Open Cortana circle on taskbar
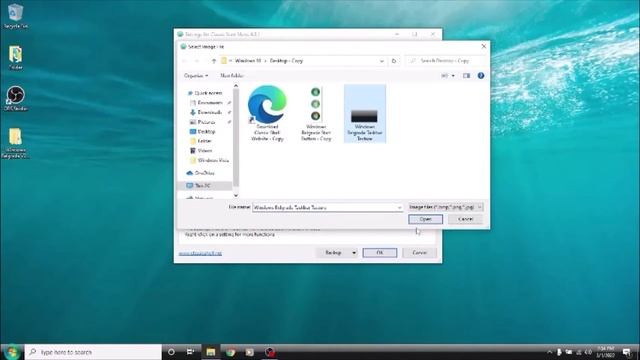Image resolution: width=640 pixels, height=360 pixels. point(171,352)
